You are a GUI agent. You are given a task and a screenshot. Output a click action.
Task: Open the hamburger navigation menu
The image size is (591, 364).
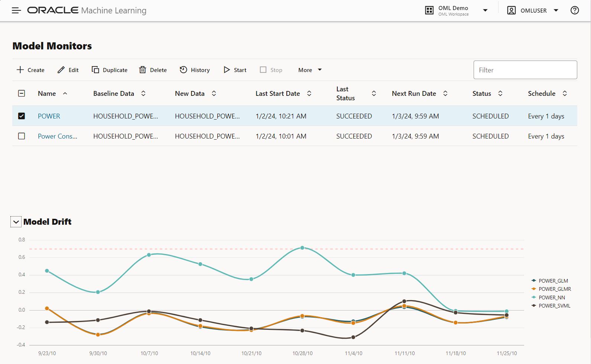(16, 10)
